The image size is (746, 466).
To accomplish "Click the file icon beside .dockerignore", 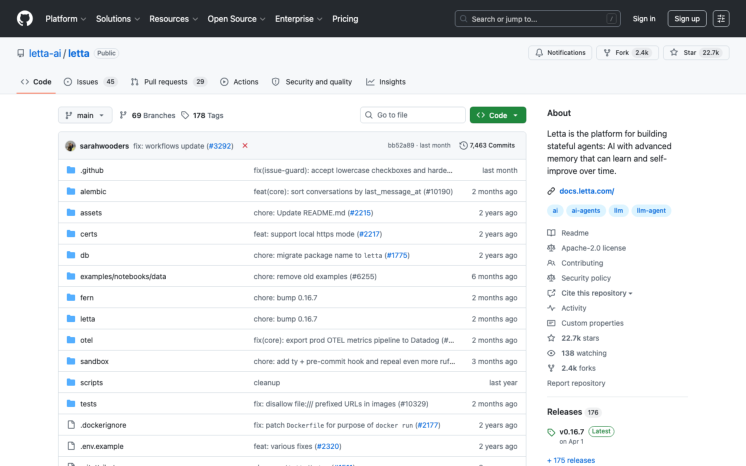I will click(71, 425).
